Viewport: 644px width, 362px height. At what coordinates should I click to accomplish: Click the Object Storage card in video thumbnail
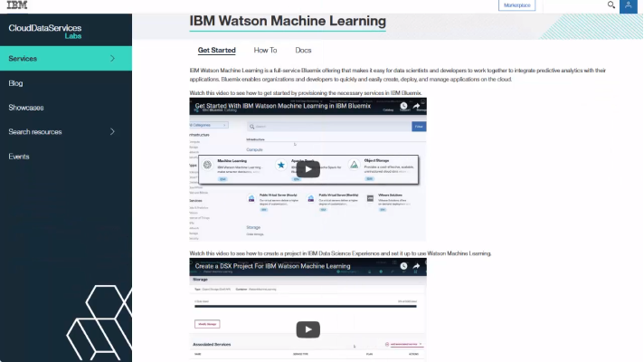(x=382, y=169)
